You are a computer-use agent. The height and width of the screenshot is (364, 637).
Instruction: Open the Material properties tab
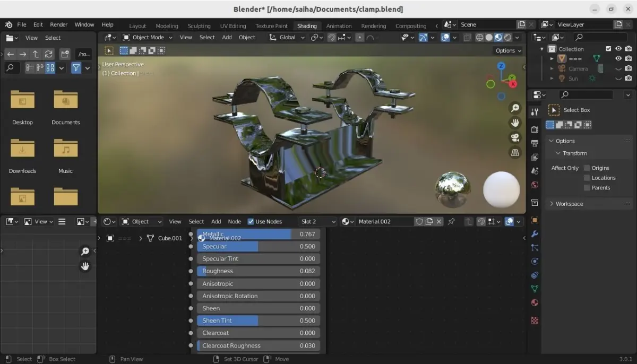click(x=535, y=303)
